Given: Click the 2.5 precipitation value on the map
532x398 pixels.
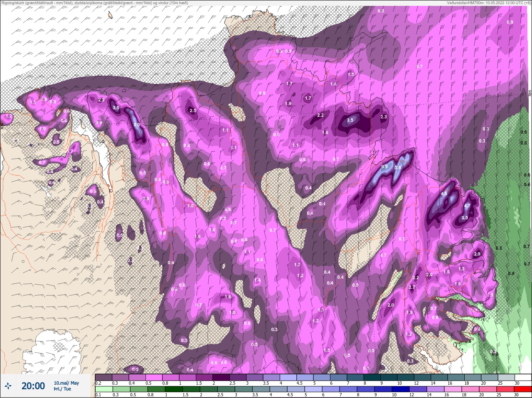Looking at the screenshot, I should click(192, 111).
